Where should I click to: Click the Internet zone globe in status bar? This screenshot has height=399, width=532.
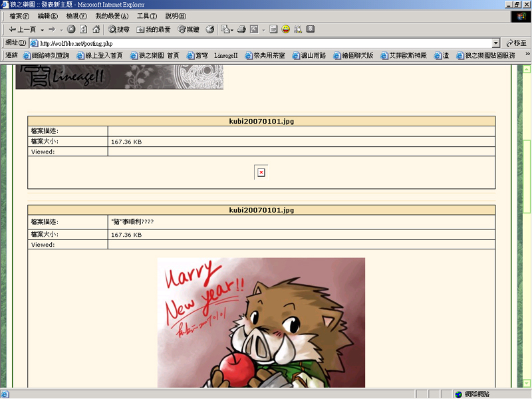[x=459, y=394]
